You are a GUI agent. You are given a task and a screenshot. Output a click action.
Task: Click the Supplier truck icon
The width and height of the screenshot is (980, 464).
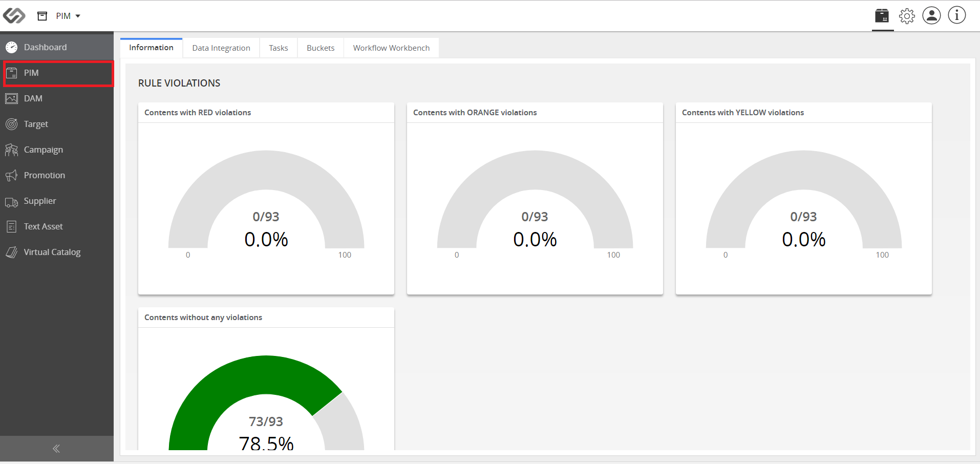(x=12, y=202)
